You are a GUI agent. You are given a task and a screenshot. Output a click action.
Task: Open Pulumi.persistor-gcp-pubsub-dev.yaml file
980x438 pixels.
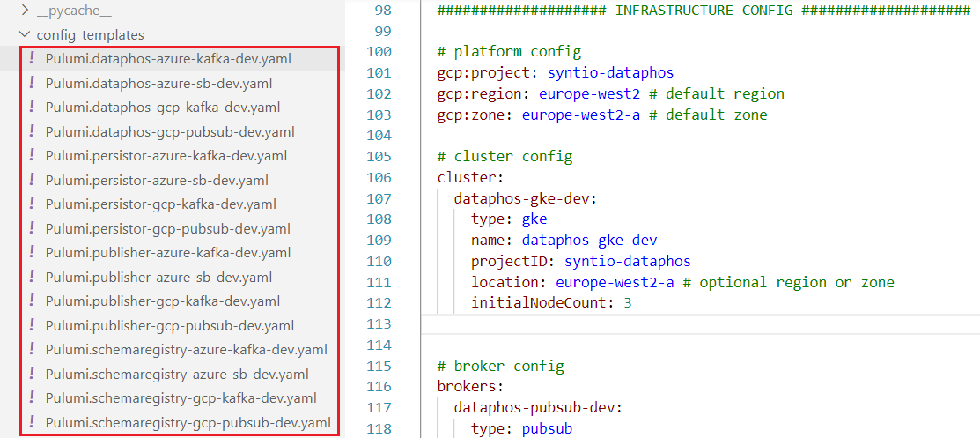(168, 229)
